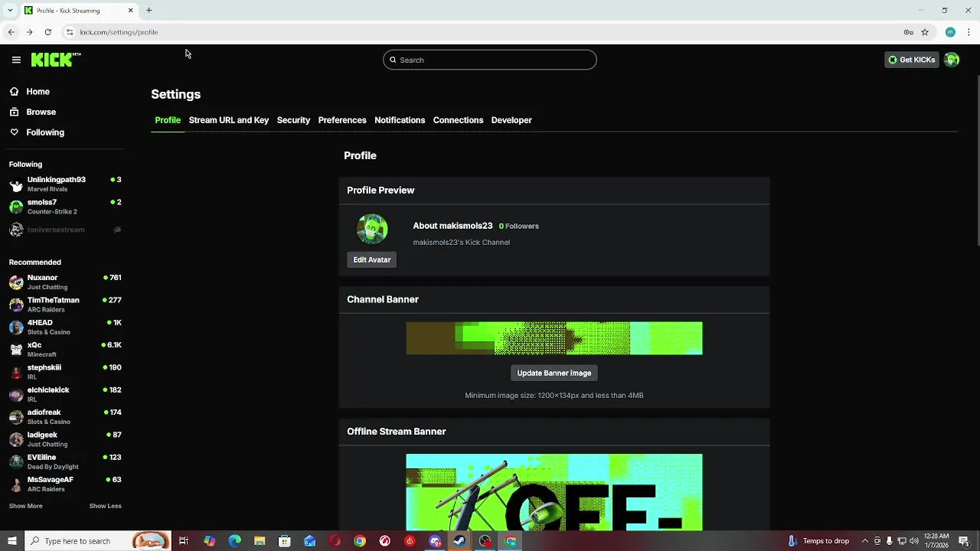Focus the Kick search field
The width and height of the screenshot is (980, 551).
[490, 60]
